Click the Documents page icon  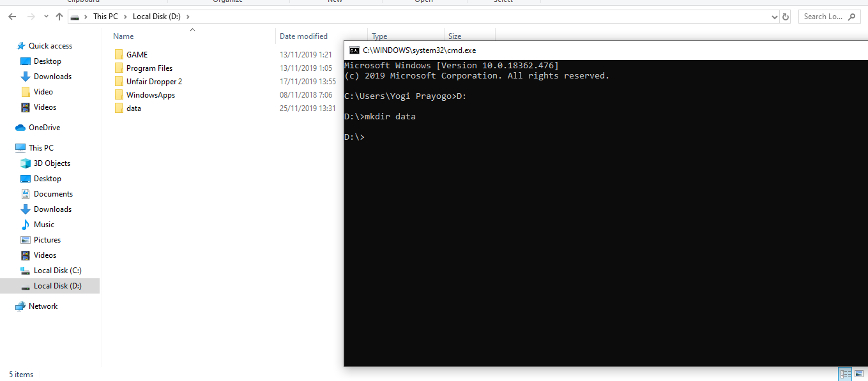[26, 194]
